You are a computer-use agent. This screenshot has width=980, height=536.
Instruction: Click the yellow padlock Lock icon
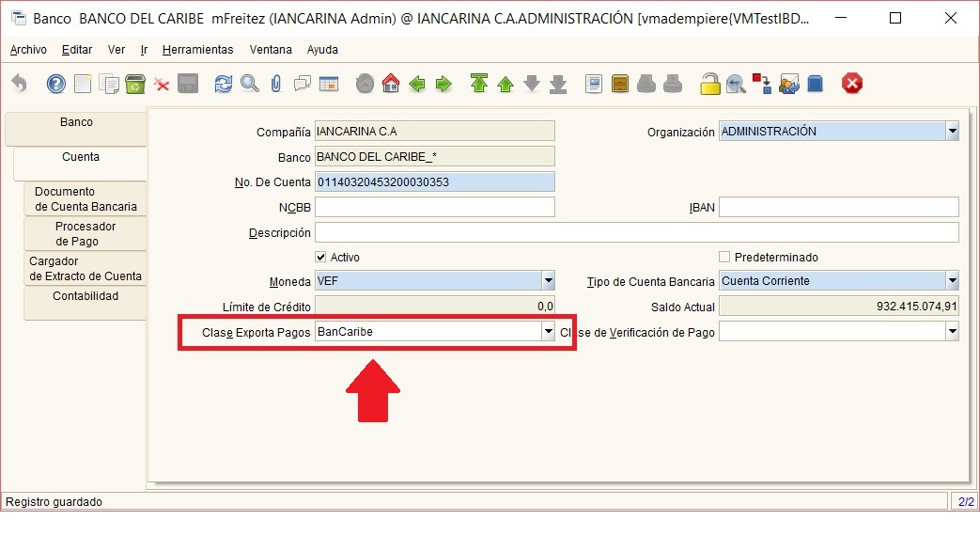pos(709,83)
